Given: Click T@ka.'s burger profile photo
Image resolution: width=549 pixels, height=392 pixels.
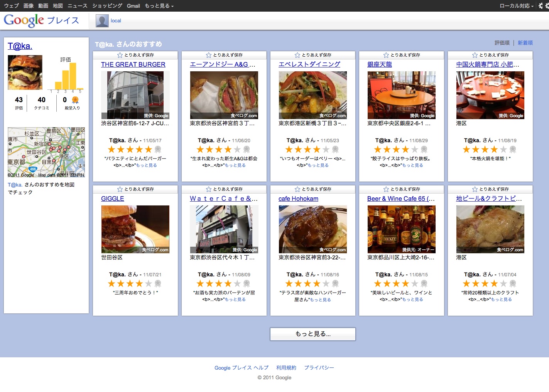Looking at the screenshot, I should pos(25,72).
